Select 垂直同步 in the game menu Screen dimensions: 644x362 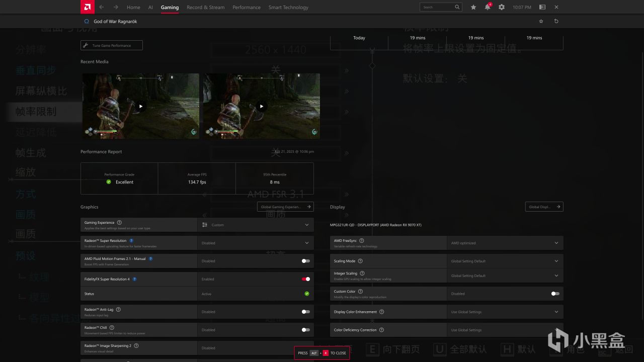coord(36,70)
